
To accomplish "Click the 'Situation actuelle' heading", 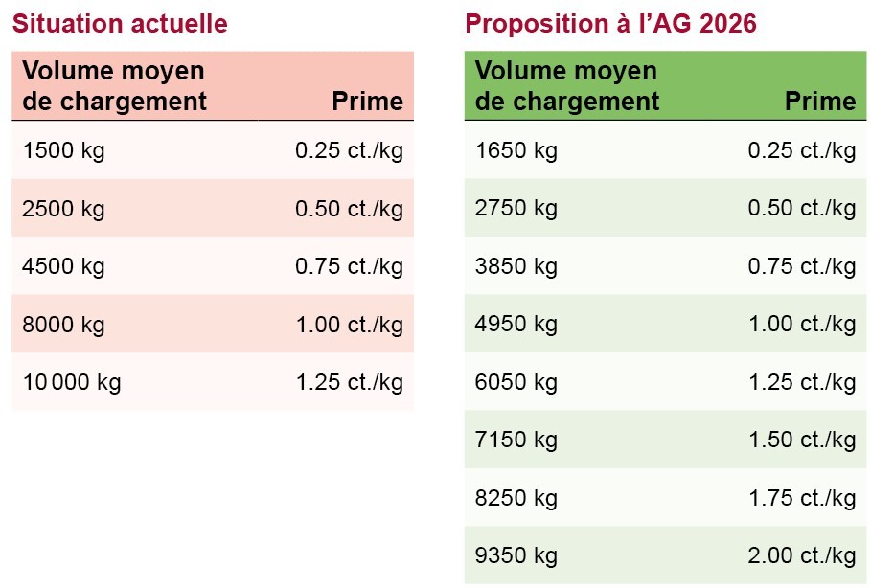I will click(120, 23).
